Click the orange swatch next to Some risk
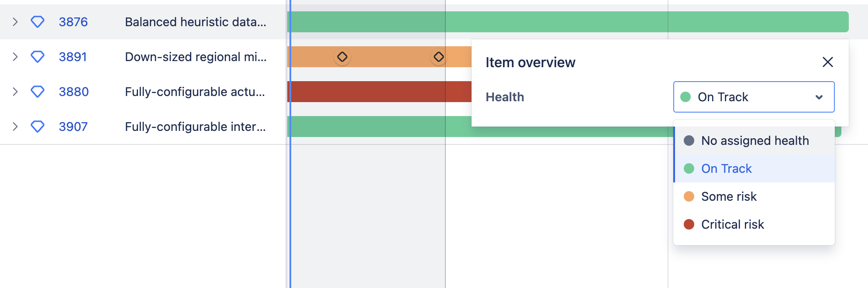Screen dimensions: 868x288 click(x=689, y=196)
